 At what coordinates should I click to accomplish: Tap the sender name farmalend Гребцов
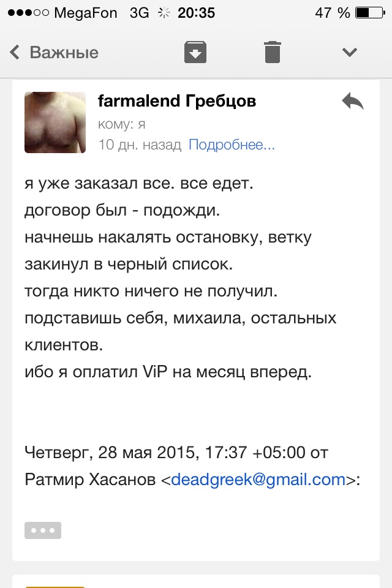tap(177, 101)
